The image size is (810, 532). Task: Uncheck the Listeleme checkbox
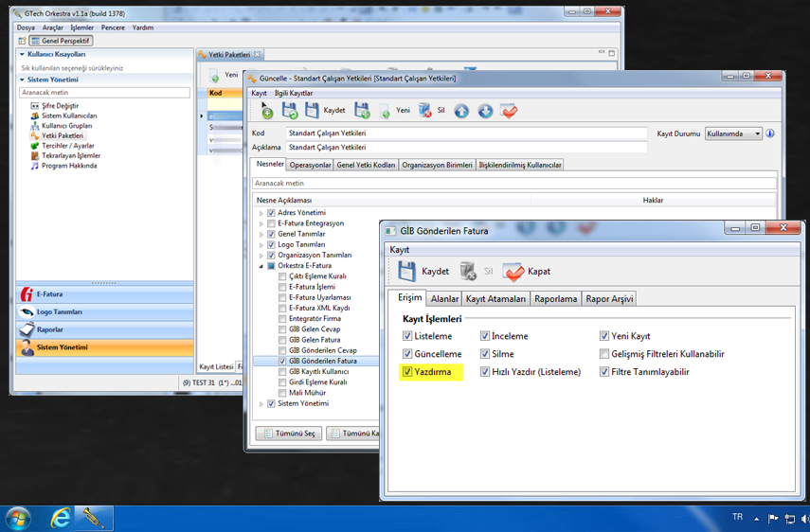(x=407, y=336)
